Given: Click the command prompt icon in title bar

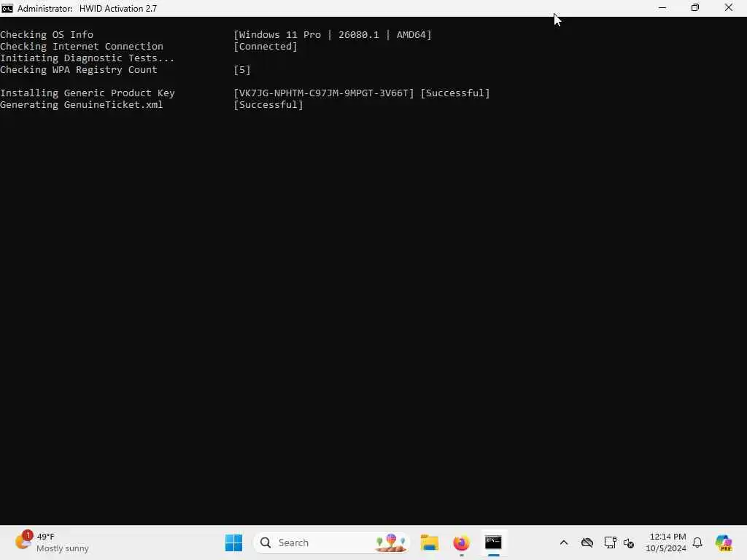Looking at the screenshot, I should (7, 8).
